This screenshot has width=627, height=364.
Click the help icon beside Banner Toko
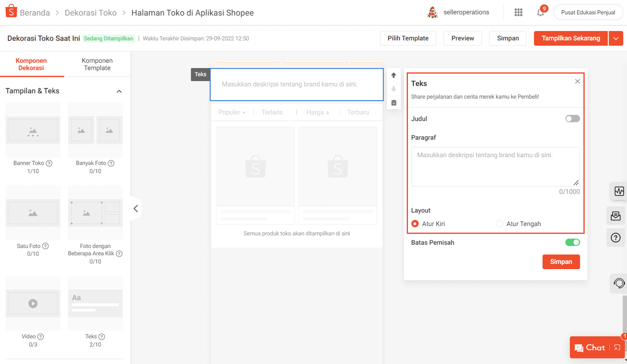point(49,163)
